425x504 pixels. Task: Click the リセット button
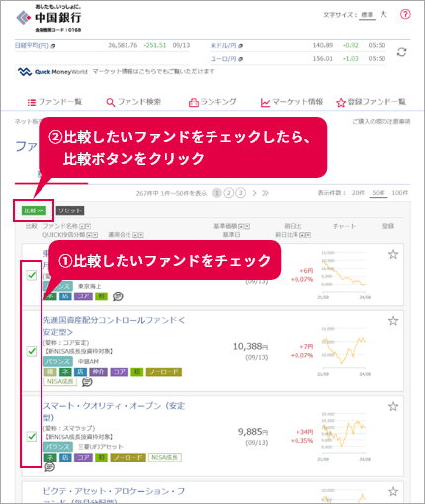pyautogui.click(x=70, y=210)
